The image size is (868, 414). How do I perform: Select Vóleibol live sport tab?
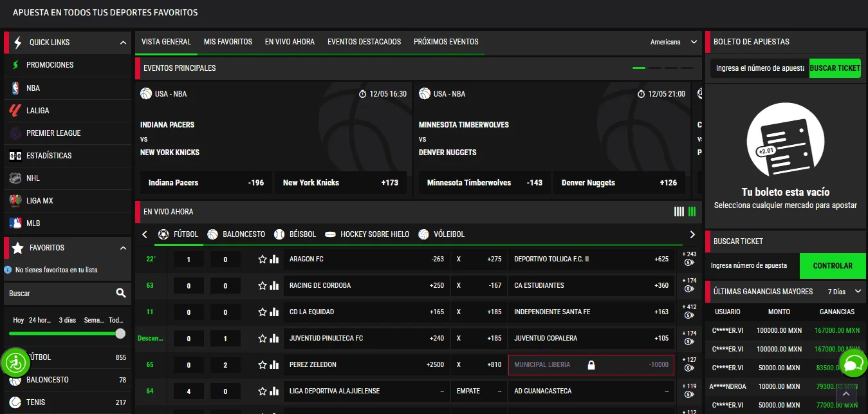click(x=441, y=234)
